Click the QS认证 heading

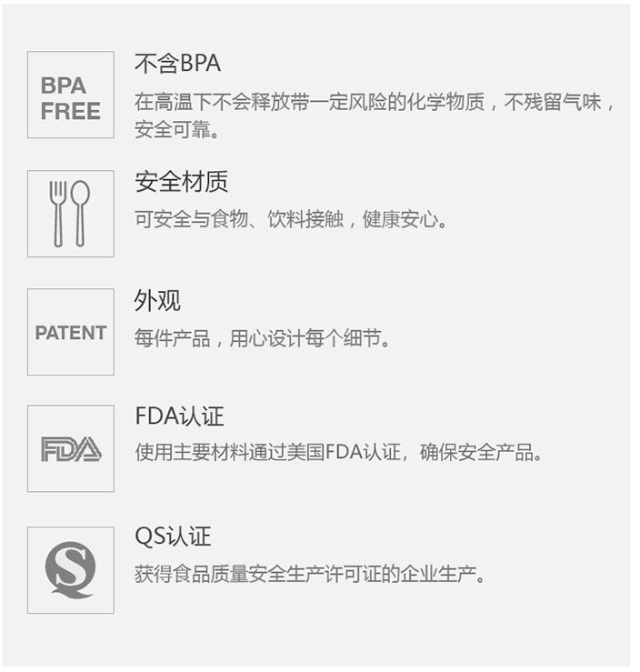[173, 537]
